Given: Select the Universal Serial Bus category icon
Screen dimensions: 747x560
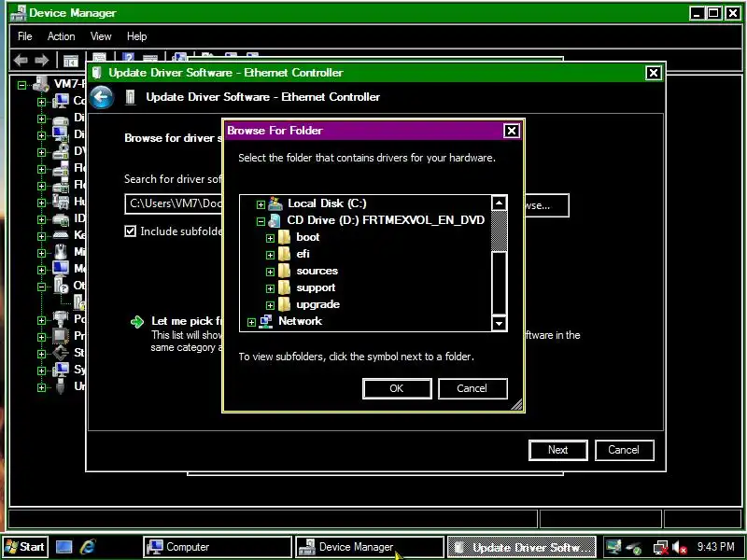Looking at the screenshot, I should click(61, 386).
